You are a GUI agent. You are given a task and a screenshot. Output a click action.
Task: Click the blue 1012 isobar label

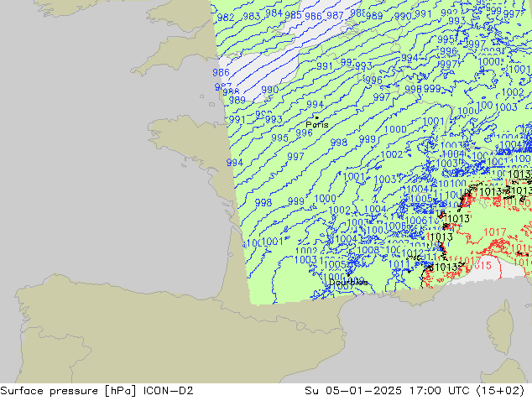click(x=413, y=253)
